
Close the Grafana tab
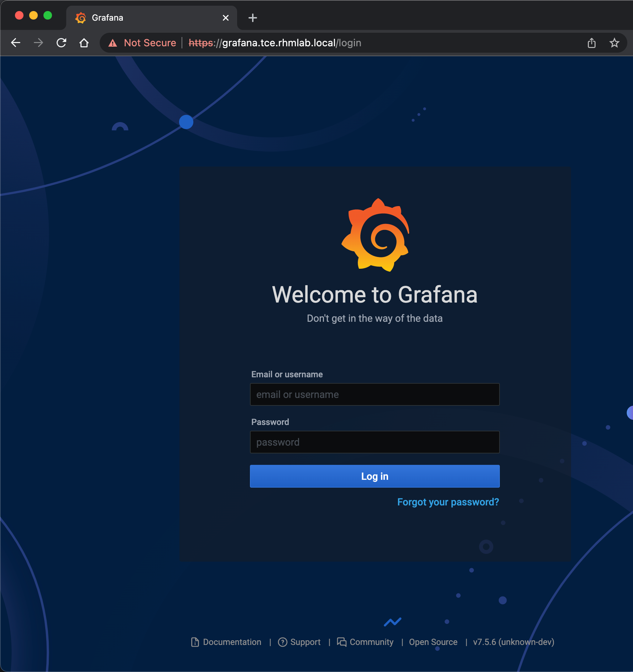(226, 18)
